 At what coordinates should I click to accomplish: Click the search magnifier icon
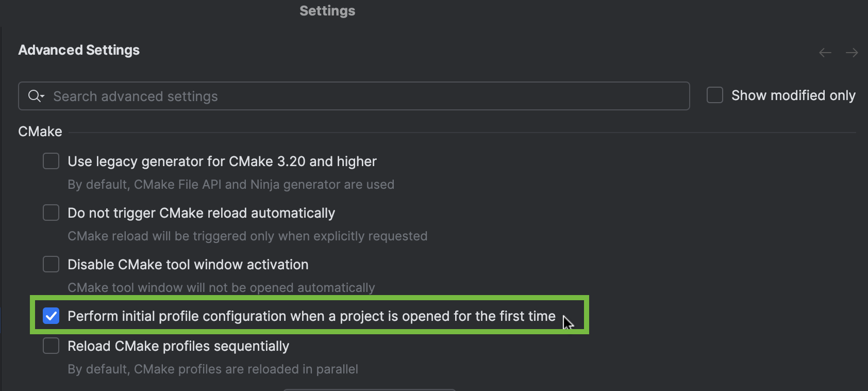pos(33,96)
